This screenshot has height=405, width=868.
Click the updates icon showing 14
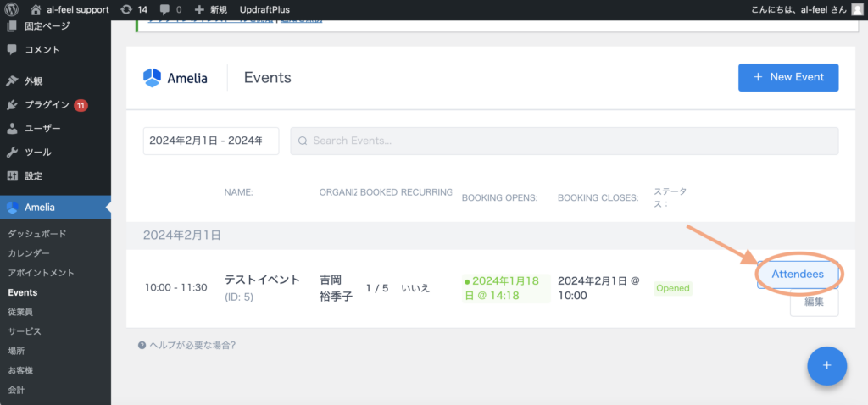(x=126, y=9)
